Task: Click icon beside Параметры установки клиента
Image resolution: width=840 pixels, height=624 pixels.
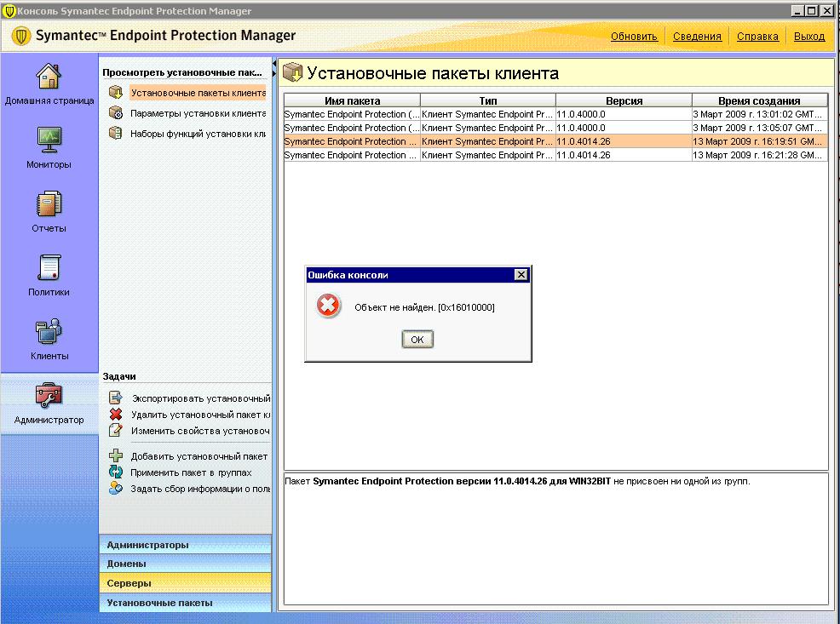Action: tap(116, 113)
